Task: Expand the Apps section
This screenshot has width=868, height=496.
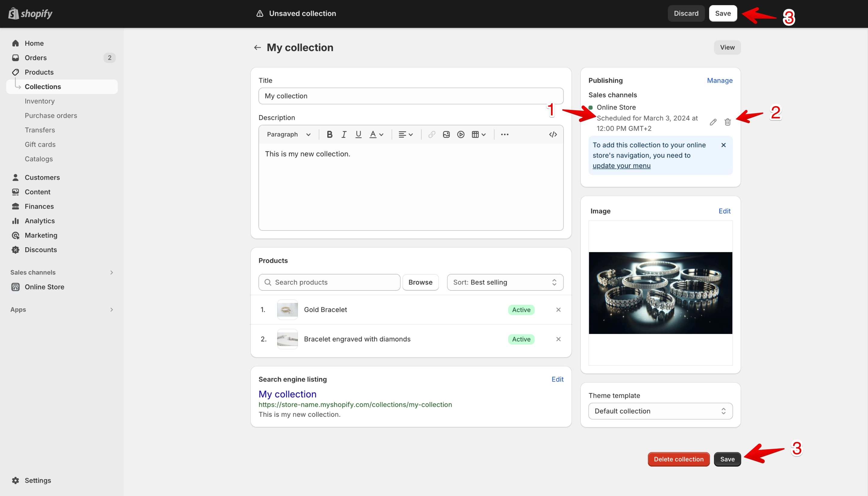Action: tap(62, 310)
